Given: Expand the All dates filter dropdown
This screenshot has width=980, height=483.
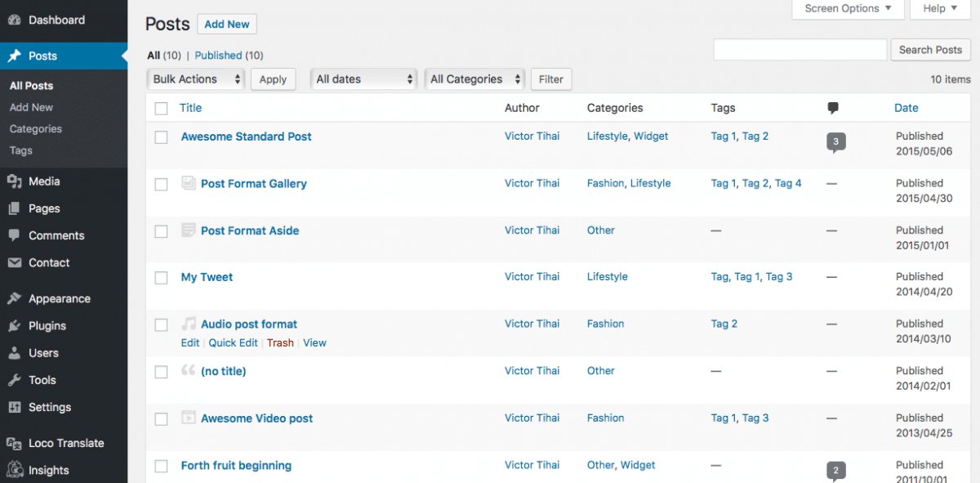Looking at the screenshot, I should pos(364,79).
